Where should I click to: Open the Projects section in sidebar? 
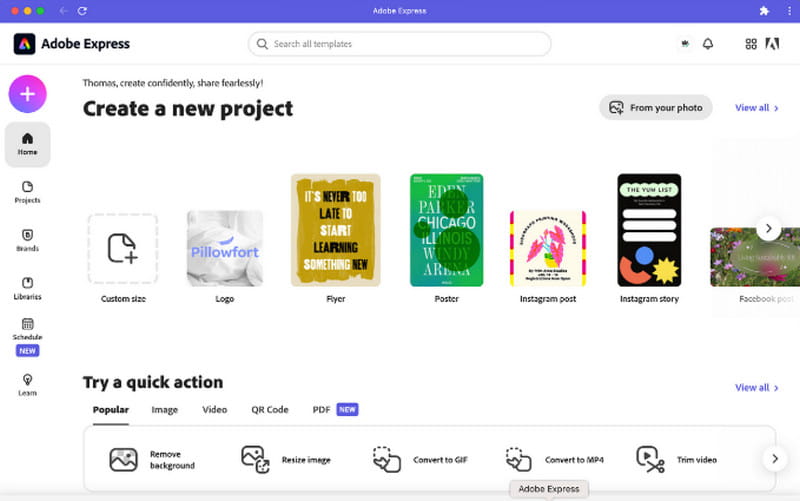click(x=27, y=191)
